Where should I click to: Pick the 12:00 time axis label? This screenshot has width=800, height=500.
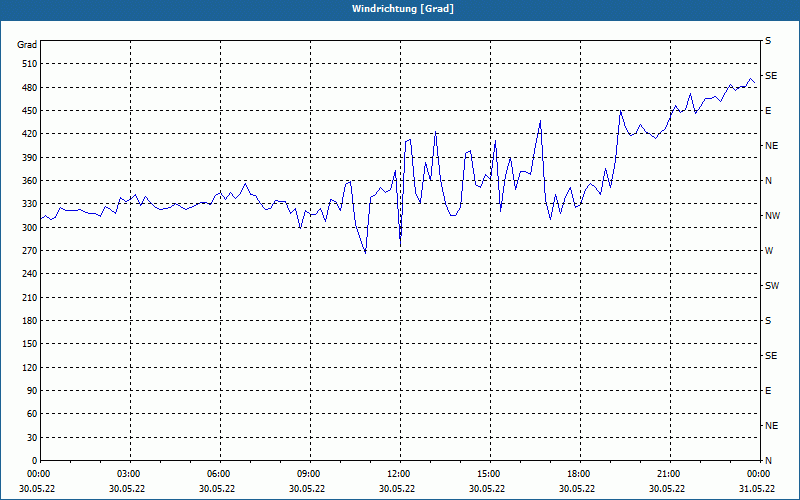tap(397, 474)
